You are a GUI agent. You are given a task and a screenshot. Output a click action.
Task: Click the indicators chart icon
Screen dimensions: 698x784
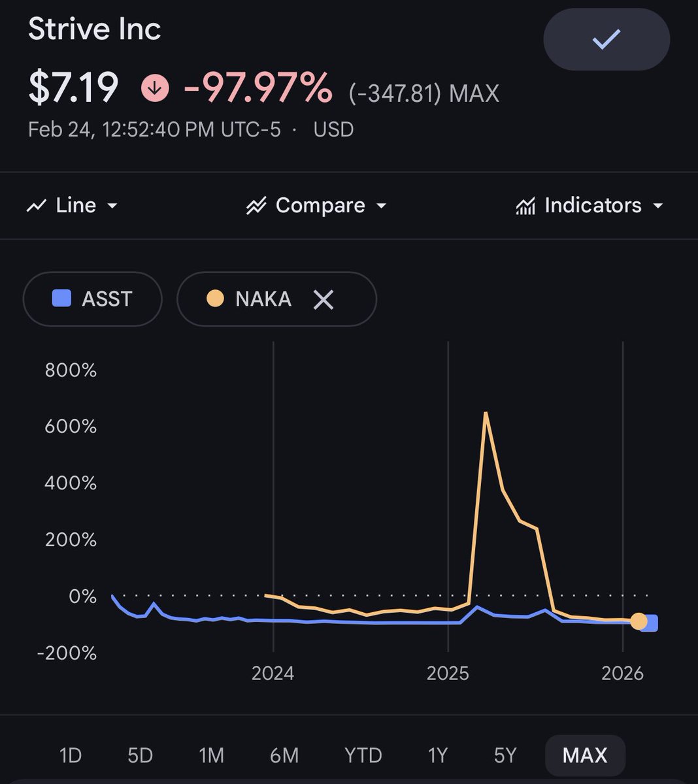pos(525,206)
